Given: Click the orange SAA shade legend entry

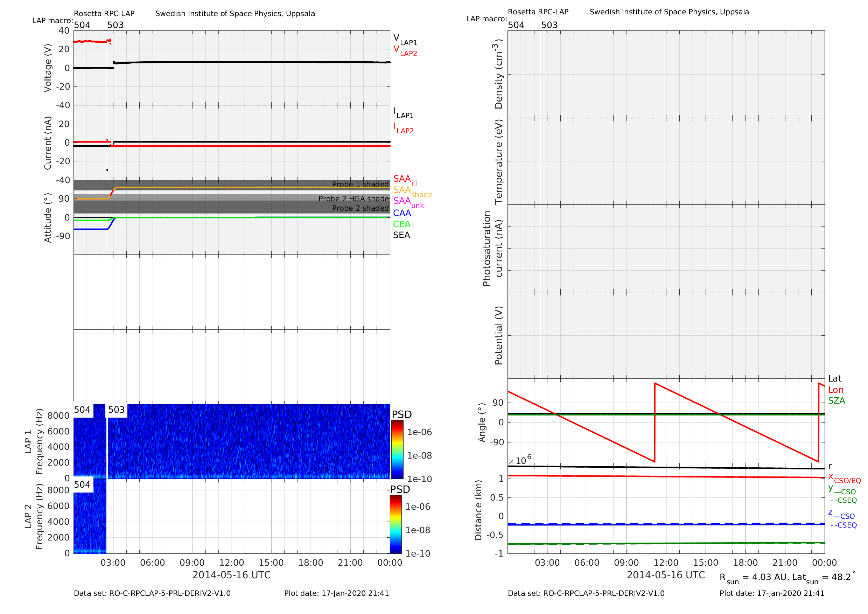Looking at the screenshot, I should tap(412, 192).
